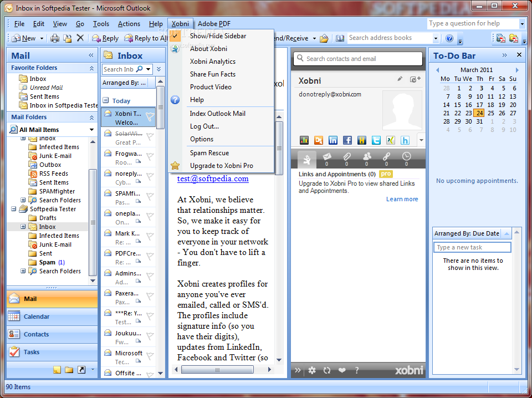
Task: Open the Actions menu
Action: [129, 24]
